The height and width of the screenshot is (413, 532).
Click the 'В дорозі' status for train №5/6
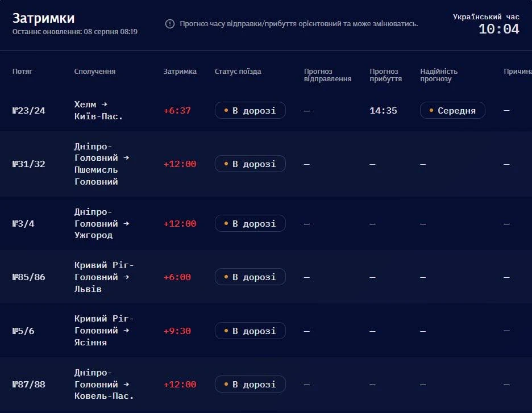click(x=250, y=330)
